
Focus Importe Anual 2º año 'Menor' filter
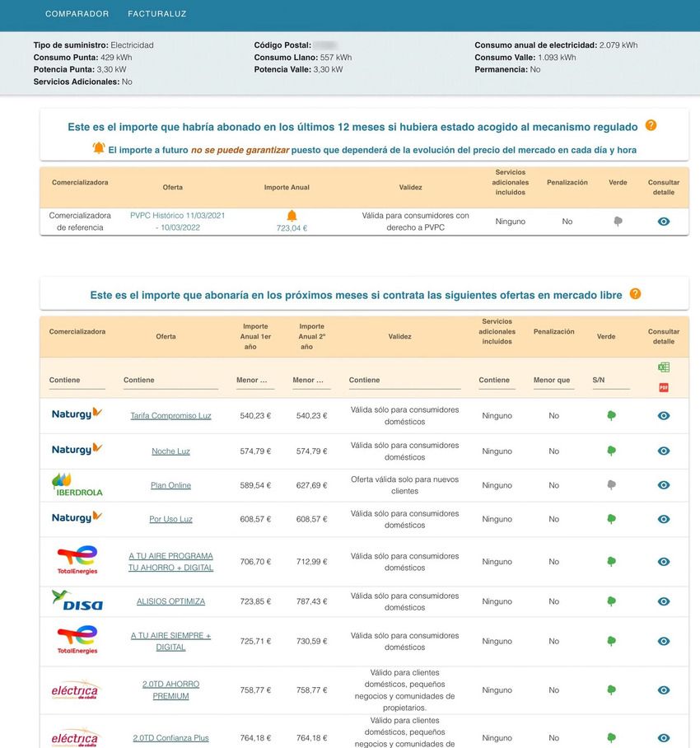(x=311, y=381)
